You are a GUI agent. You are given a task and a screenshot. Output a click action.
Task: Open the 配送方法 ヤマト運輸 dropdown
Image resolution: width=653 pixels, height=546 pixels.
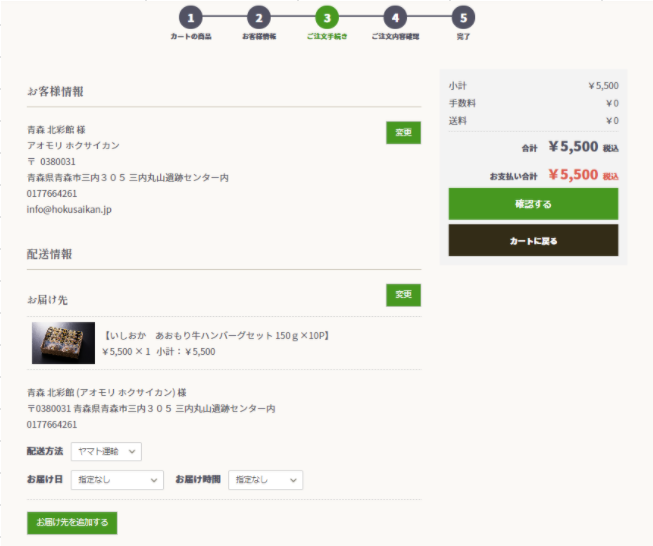(106, 451)
